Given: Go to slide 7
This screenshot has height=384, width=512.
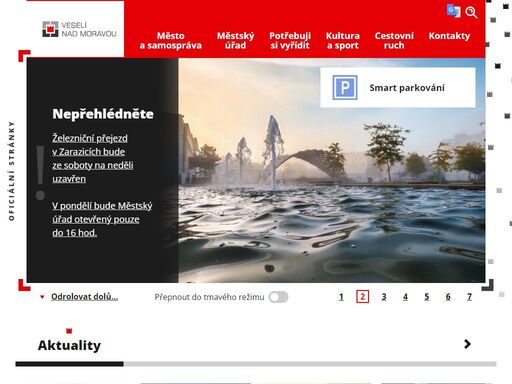Looking at the screenshot, I should (469, 297).
